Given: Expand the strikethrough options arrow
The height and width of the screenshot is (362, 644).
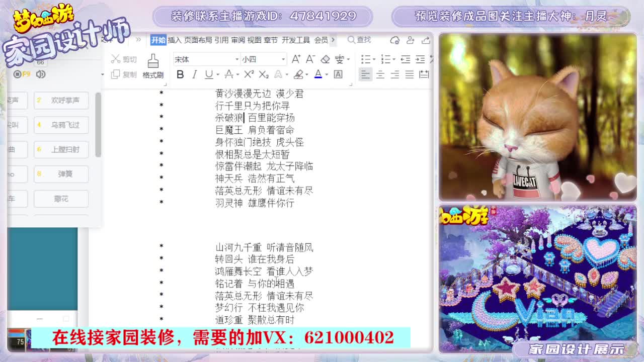Looking at the screenshot, I should tap(237, 75).
